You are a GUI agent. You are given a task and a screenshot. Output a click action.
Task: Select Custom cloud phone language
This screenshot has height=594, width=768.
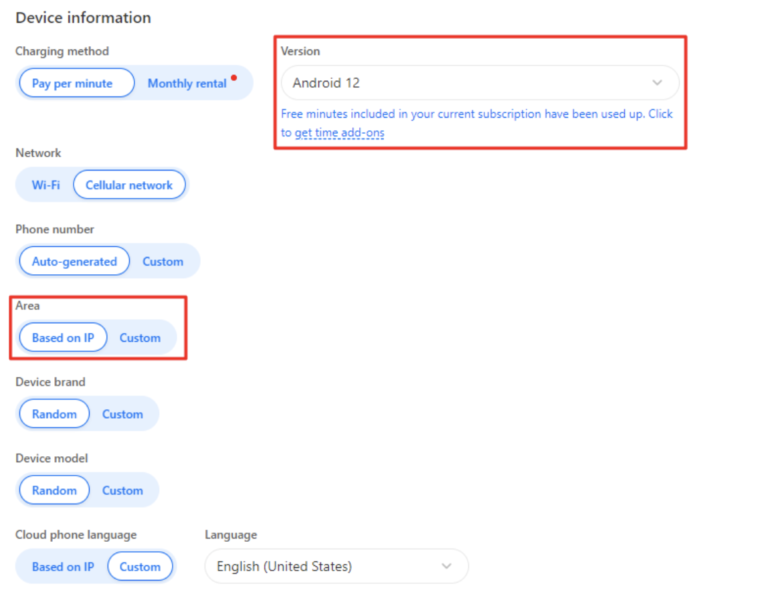tap(140, 566)
